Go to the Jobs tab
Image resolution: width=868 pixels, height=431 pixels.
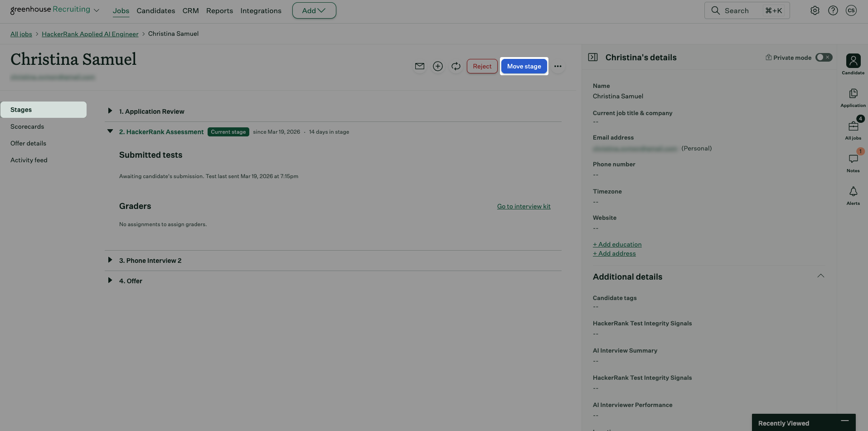(121, 10)
